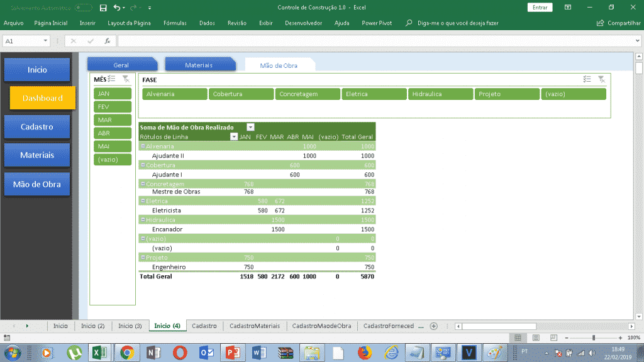Screen dimensions: 644x362
Task: Open the Rótulos de Linha filter dropdown
Action: click(234, 136)
